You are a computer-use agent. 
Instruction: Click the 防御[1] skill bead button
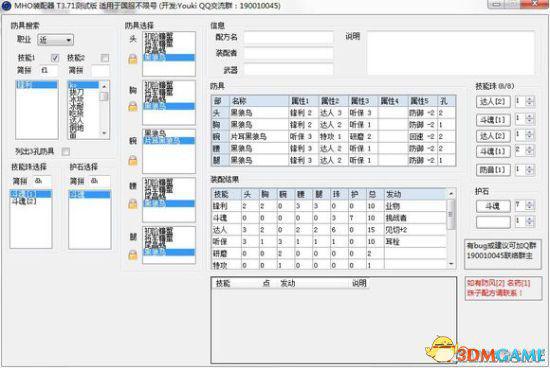tap(493, 170)
